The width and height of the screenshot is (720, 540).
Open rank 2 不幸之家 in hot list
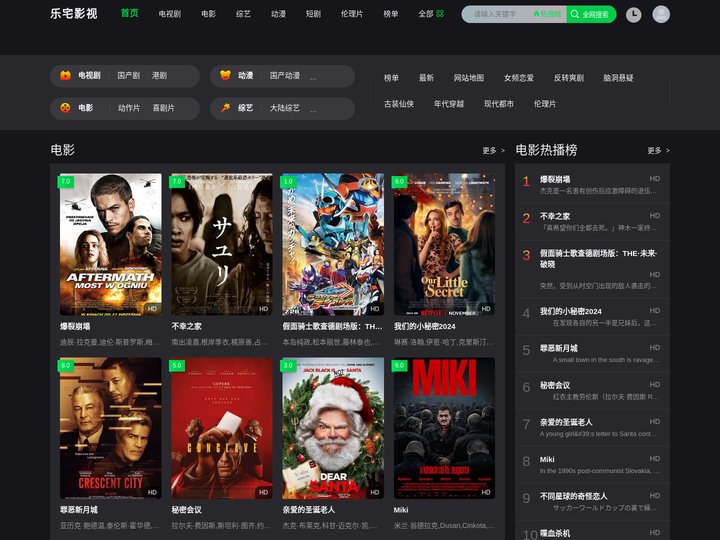592,222
